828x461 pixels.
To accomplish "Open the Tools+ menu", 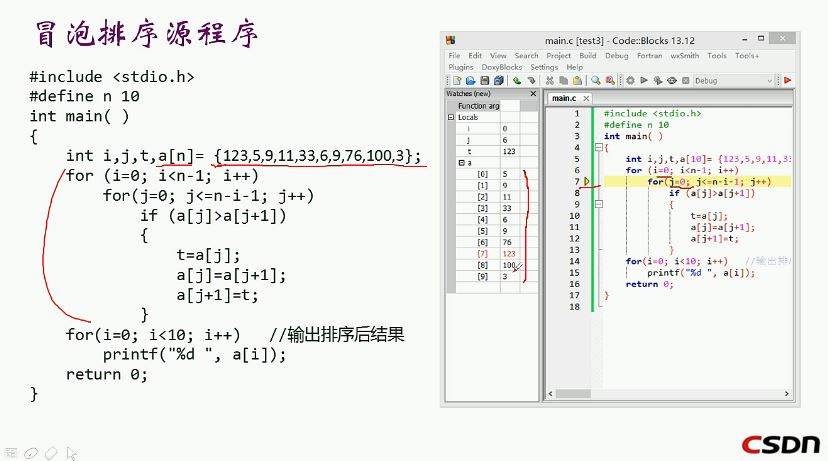I will pyautogui.click(x=747, y=55).
